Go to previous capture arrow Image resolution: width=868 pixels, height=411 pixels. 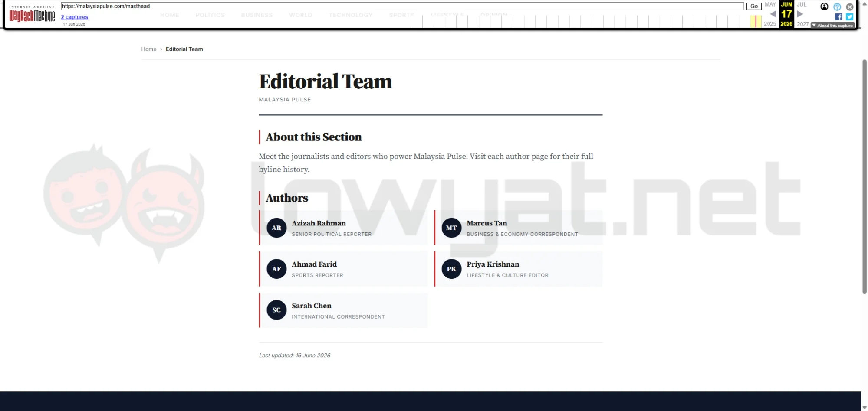coord(773,14)
